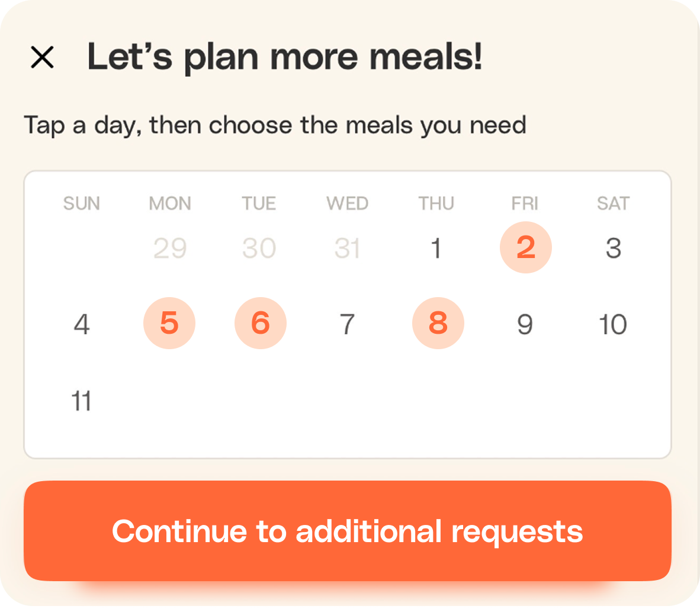Screen dimensions: 700x609
Task: Select Sunday the 11th for meal planning
Action: pyautogui.click(x=82, y=400)
